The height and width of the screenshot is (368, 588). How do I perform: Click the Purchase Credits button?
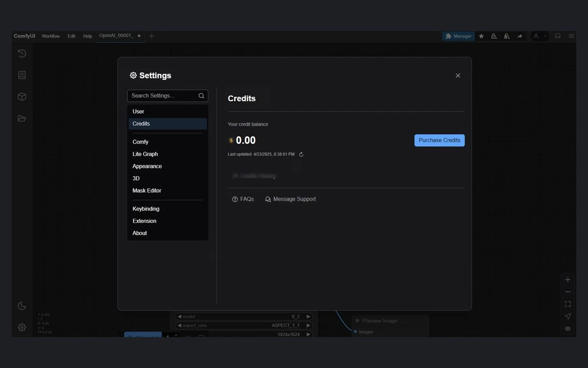[440, 140]
